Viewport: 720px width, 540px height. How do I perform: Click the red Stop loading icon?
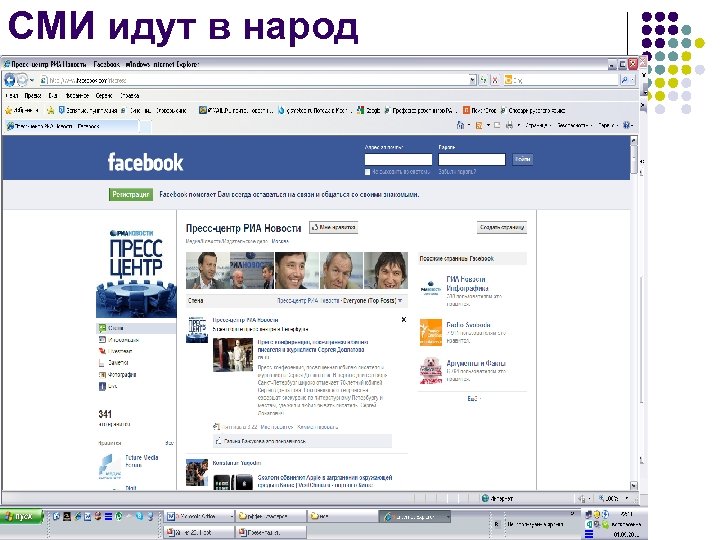495,80
